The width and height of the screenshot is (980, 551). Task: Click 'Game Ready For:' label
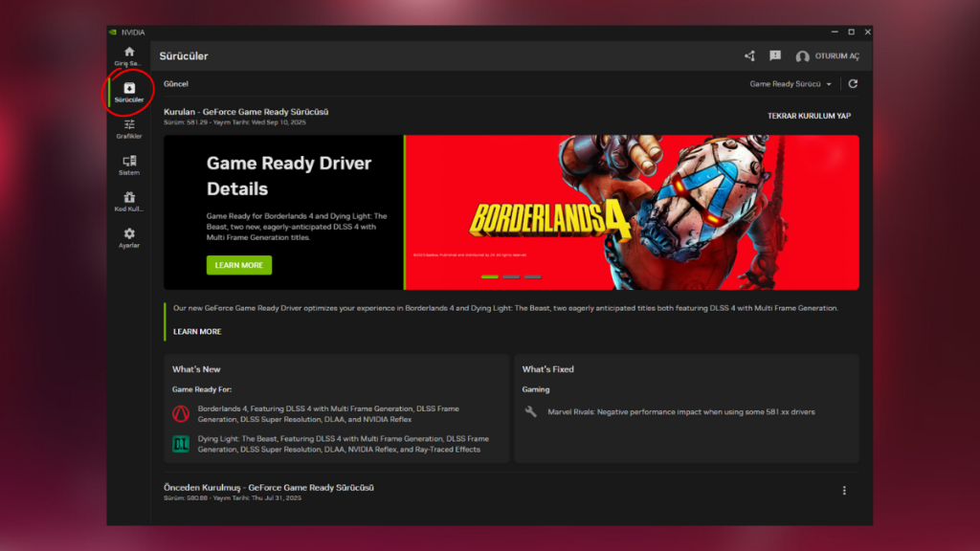[202, 389]
